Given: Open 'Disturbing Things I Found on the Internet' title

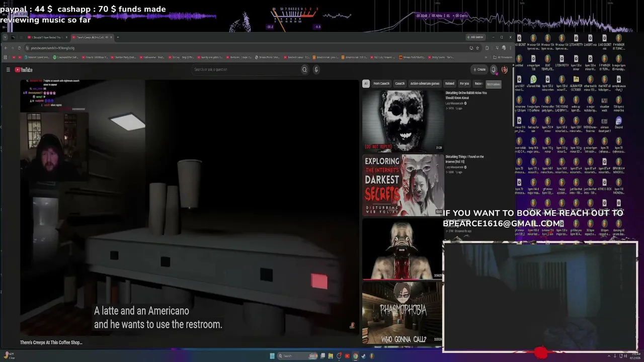Looking at the screenshot, I should click(465, 159).
